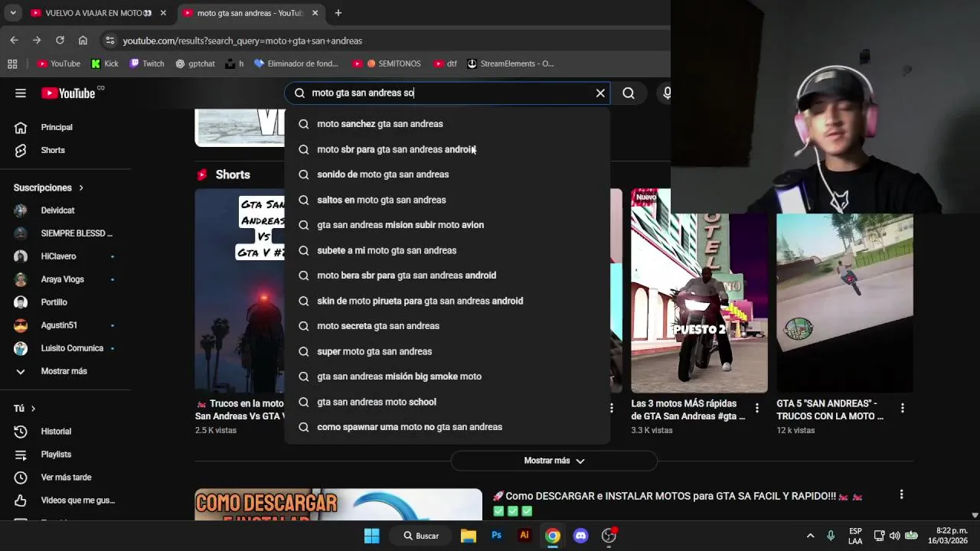Open the StreamElements bookmark
Image resolution: width=980 pixels, height=551 pixels.
click(511, 64)
